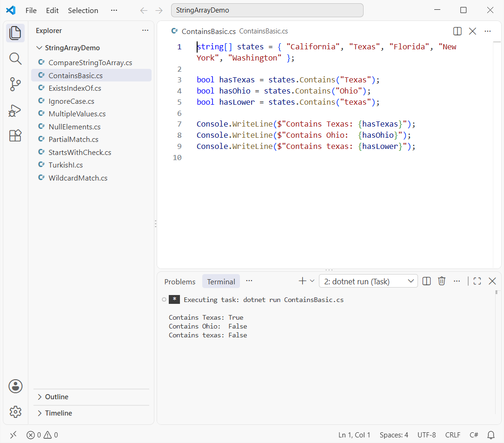Open PartialMatch.cs file
Viewport: 504px width, 443px height.
(x=91, y=139)
